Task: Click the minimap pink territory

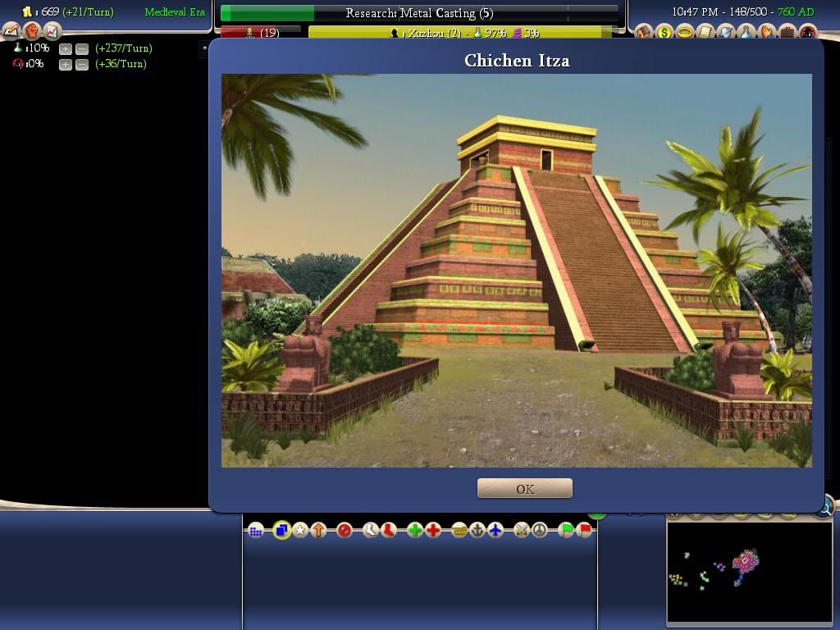Action: 745,562
